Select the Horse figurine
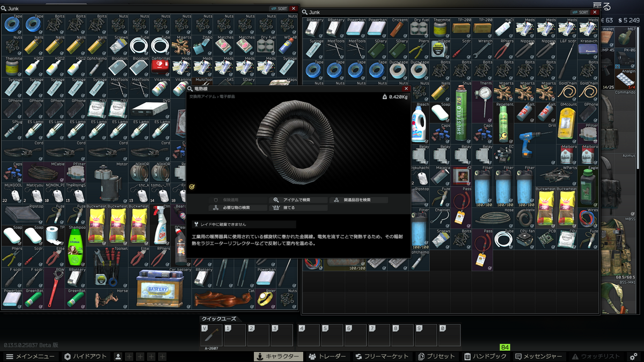 pyautogui.click(x=107, y=299)
